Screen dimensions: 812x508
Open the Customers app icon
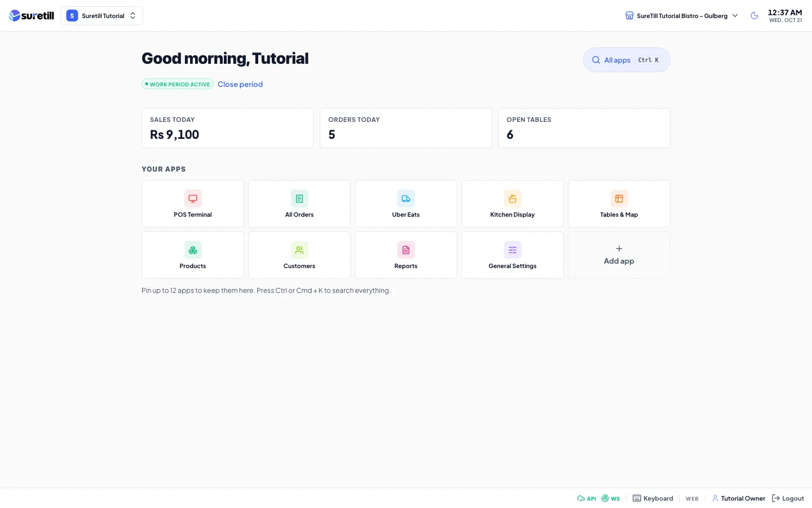click(299, 250)
